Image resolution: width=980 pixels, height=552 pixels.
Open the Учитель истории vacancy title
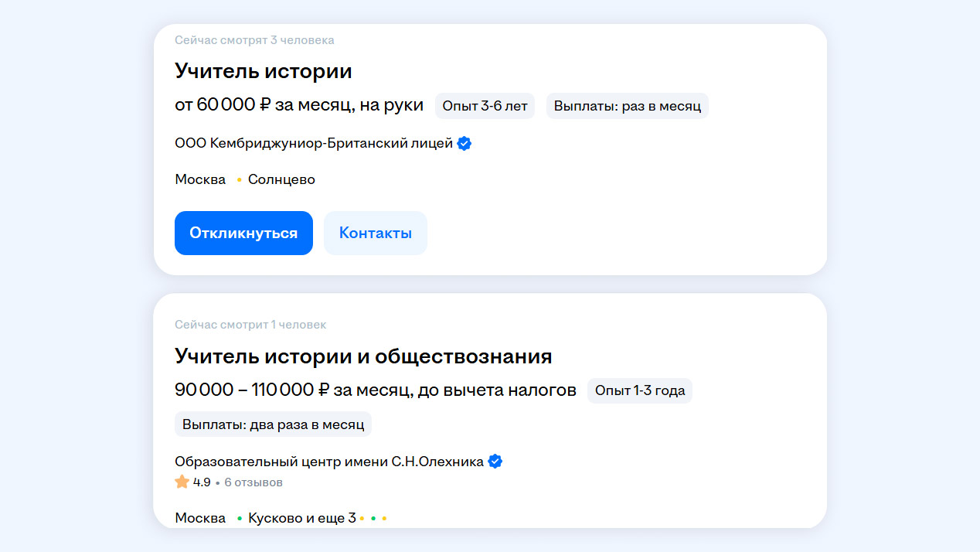[x=263, y=71]
